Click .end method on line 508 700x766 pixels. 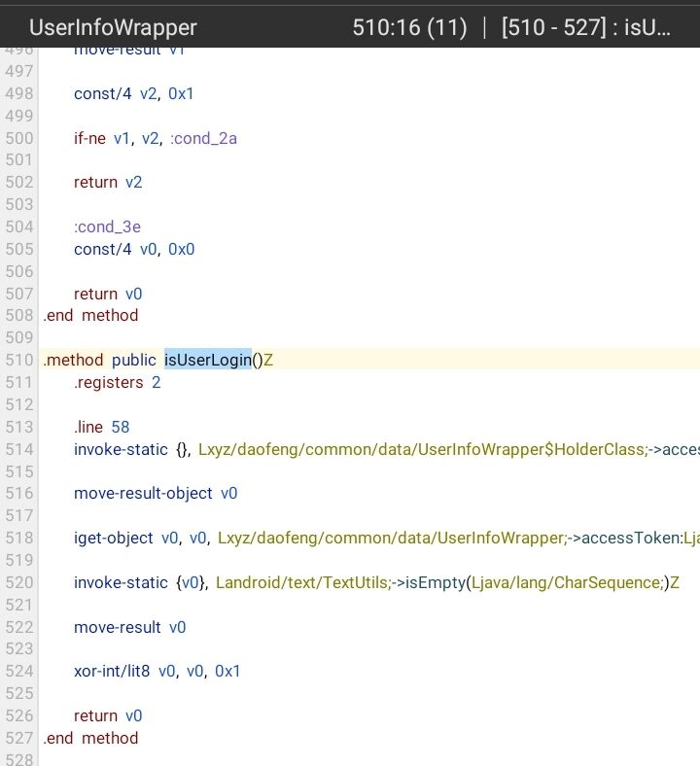point(90,316)
